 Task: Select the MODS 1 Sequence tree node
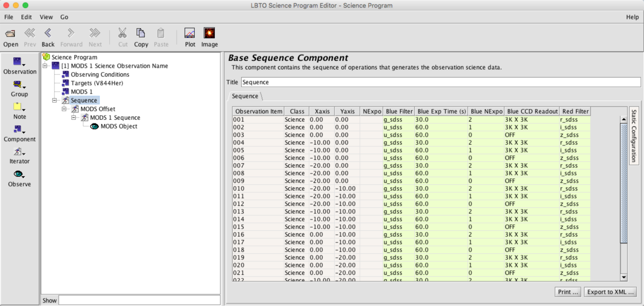[x=115, y=117]
